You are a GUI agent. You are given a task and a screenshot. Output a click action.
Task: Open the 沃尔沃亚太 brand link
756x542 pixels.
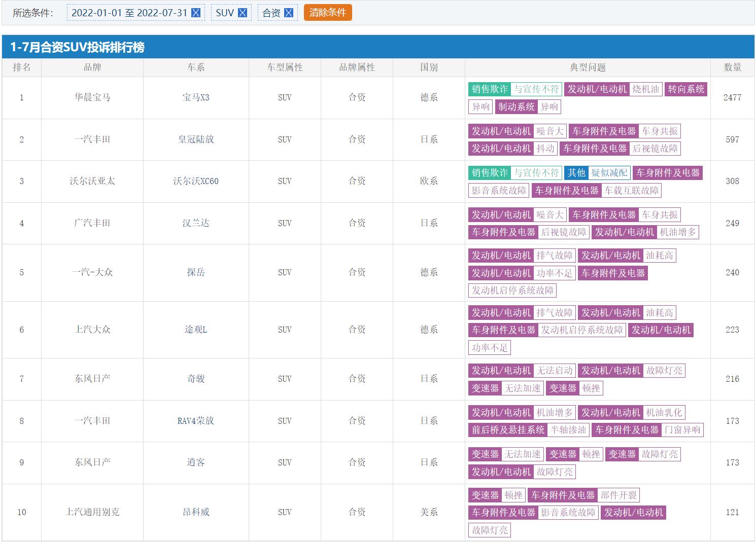92,181
